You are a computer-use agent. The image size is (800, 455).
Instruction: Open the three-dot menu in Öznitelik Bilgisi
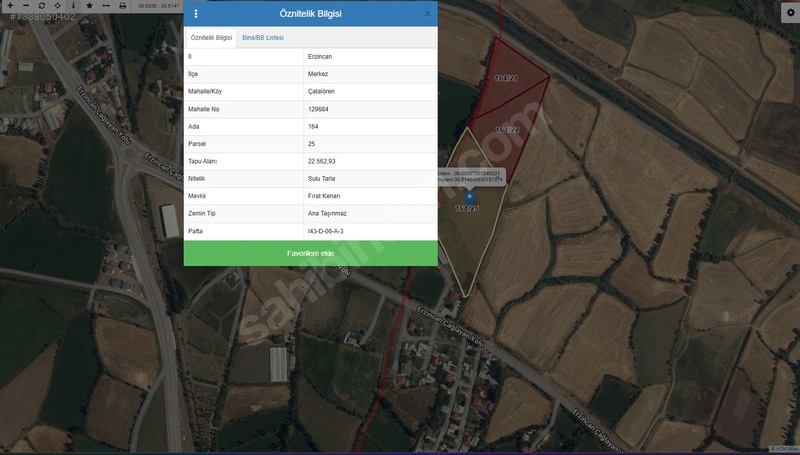point(196,14)
